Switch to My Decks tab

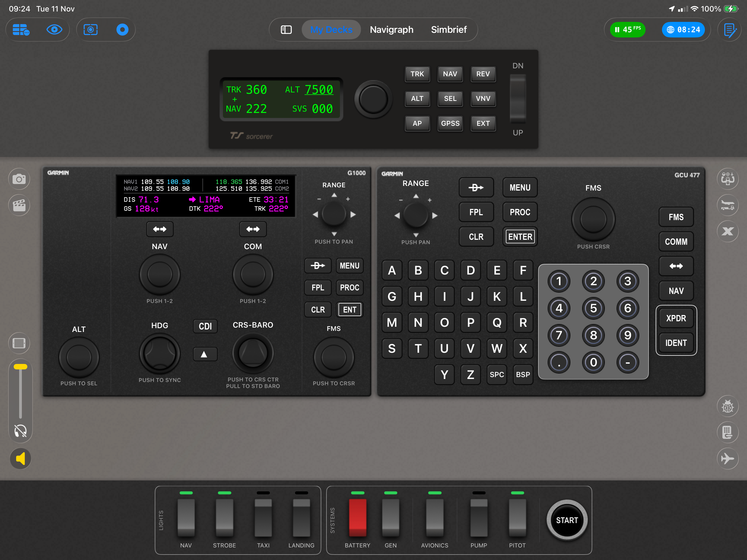point(331,30)
